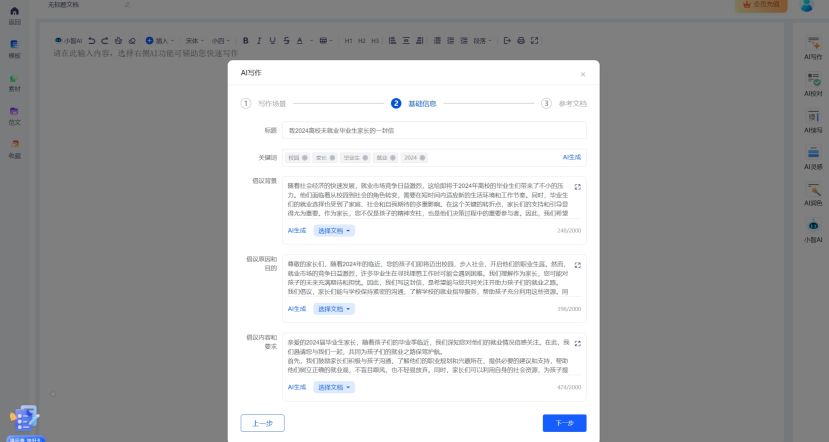The image size is (829, 442).
Task: Toggle bold formatting
Action: pos(245,41)
